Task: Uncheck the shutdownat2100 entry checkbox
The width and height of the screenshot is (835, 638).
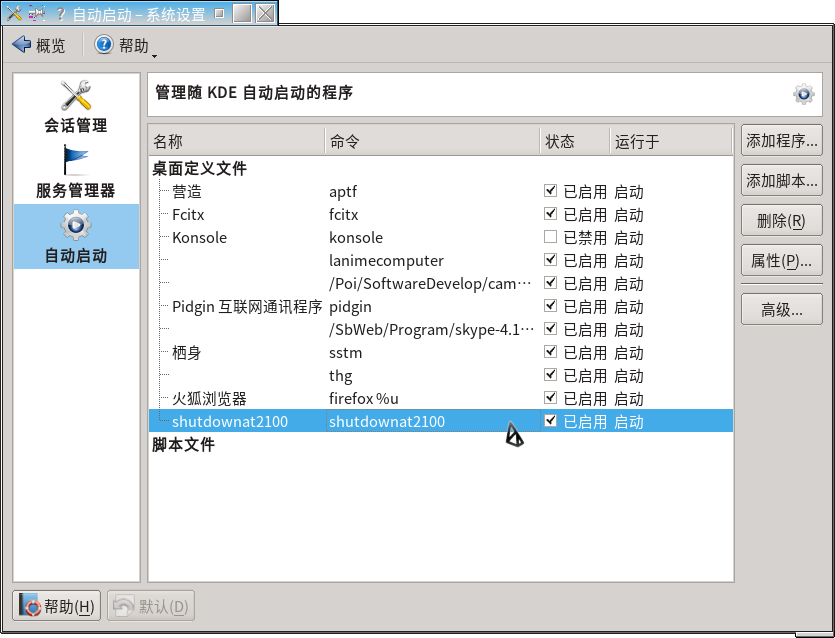Action: tap(550, 421)
